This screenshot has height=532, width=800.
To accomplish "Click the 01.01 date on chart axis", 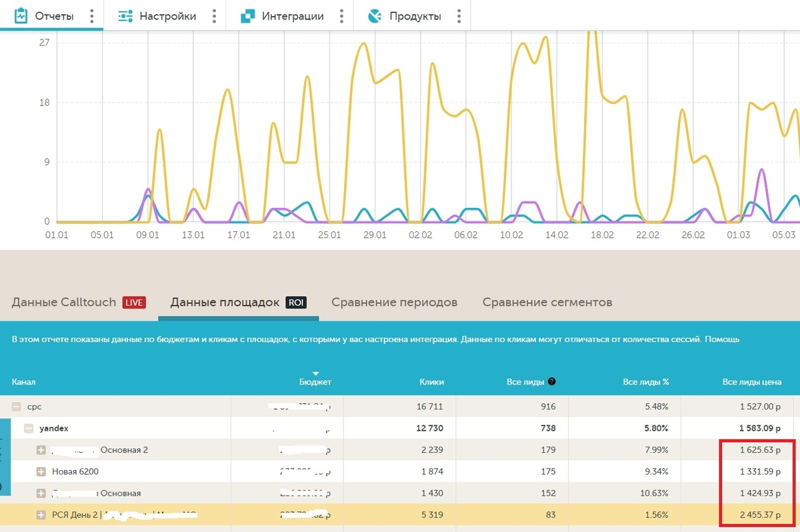I will (x=56, y=235).
